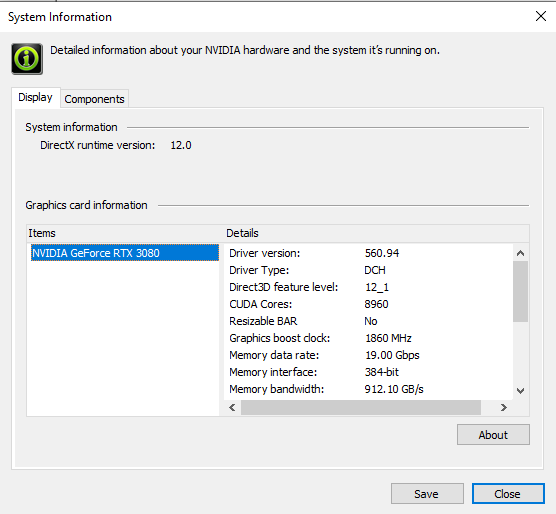The height and width of the screenshot is (514, 556).
Task: Select the Display tab
Action: 35,97
